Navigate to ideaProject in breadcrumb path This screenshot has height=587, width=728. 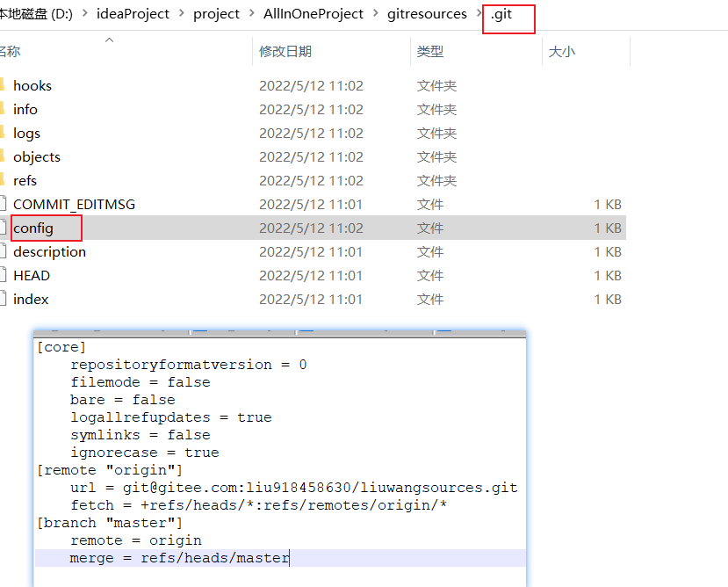[x=133, y=14]
